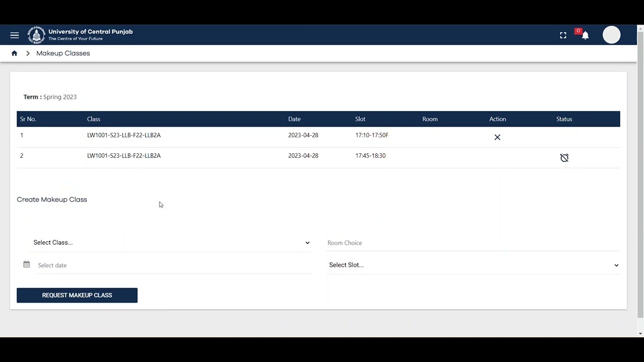Click the page vertical scrollbar

pos(640,173)
